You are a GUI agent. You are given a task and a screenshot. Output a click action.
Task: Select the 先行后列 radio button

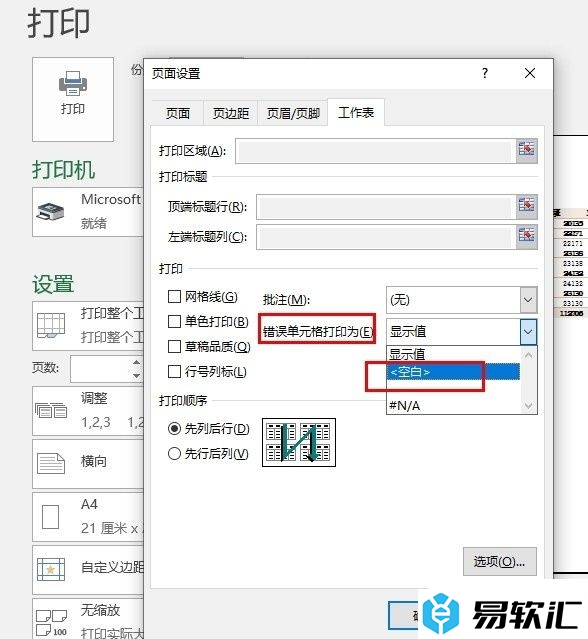coord(174,454)
